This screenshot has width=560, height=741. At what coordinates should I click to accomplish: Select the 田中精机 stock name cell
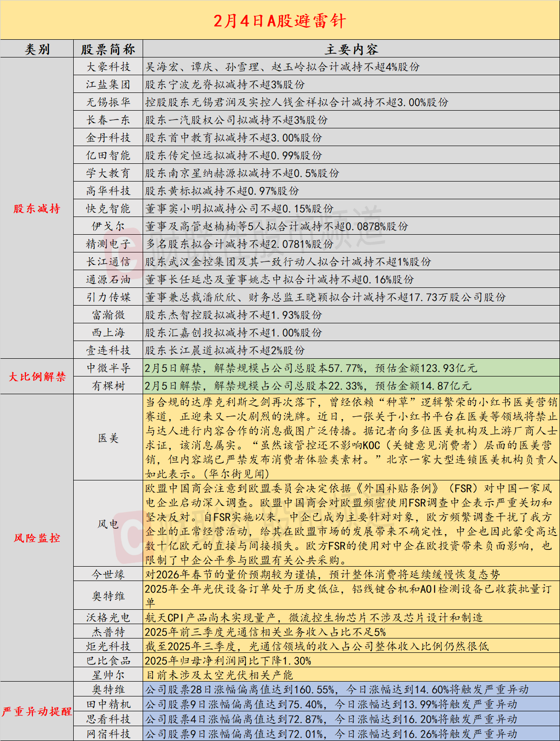[108, 704]
